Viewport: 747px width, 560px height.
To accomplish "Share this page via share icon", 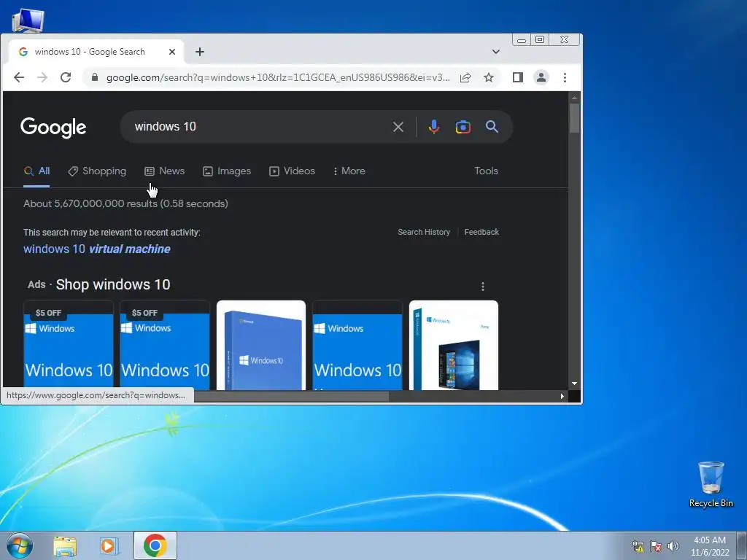I will click(465, 77).
